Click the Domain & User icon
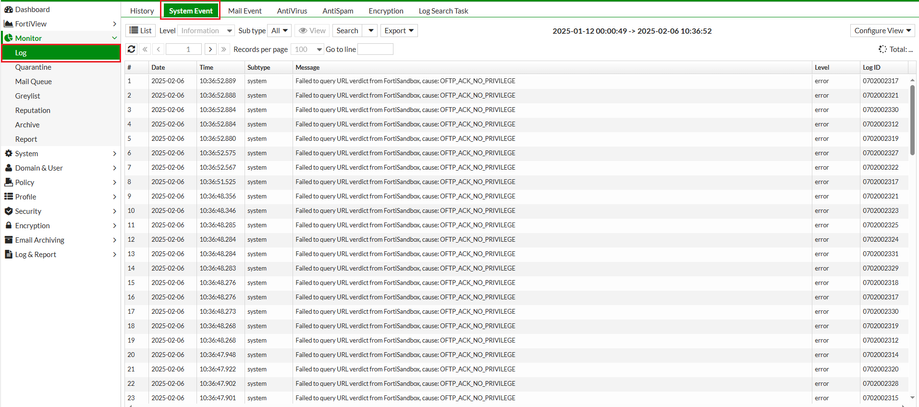 click(9, 168)
